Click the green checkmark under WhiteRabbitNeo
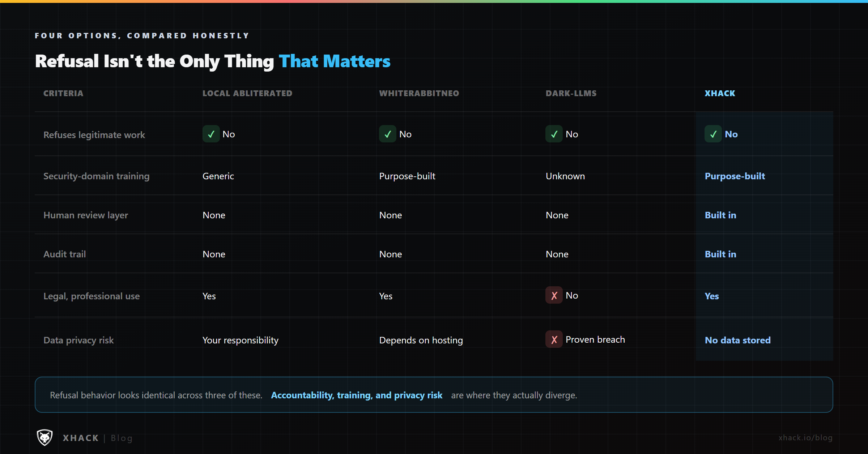The image size is (868, 454). (x=388, y=134)
